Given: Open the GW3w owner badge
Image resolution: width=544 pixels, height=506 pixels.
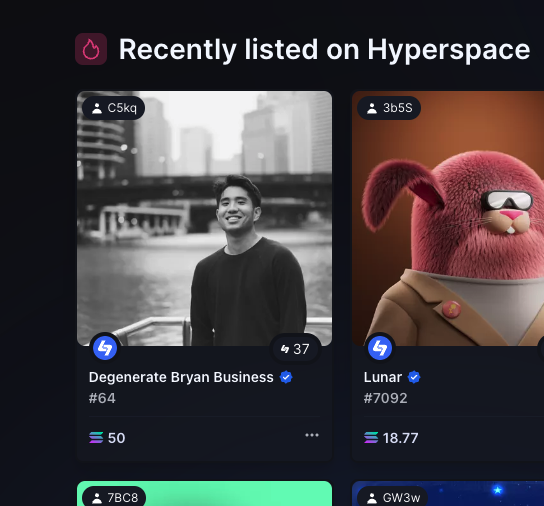Looking at the screenshot, I should 393,497.
